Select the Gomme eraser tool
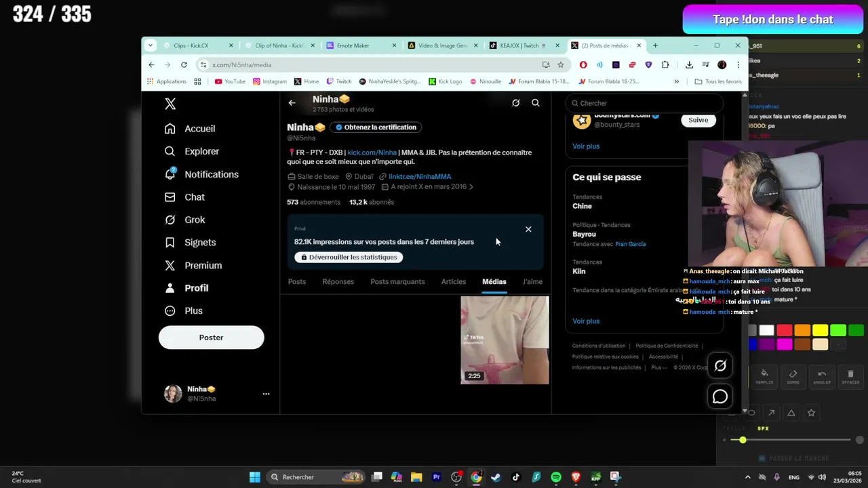 [793, 376]
